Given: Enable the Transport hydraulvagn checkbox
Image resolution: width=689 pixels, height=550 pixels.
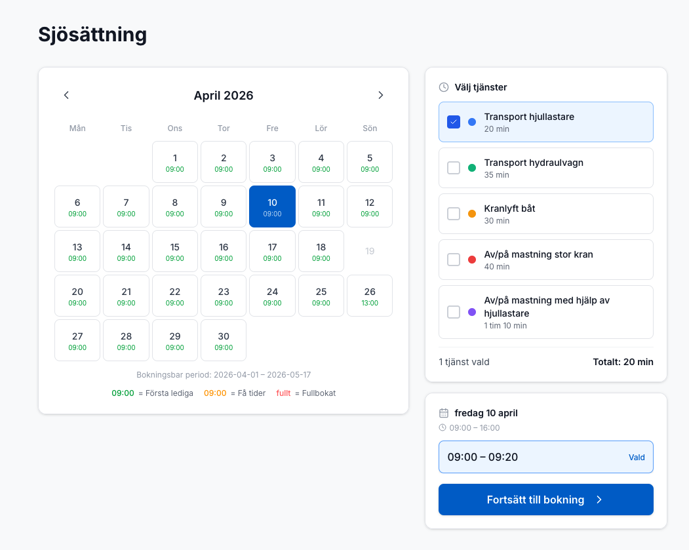Looking at the screenshot, I should (x=453, y=168).
